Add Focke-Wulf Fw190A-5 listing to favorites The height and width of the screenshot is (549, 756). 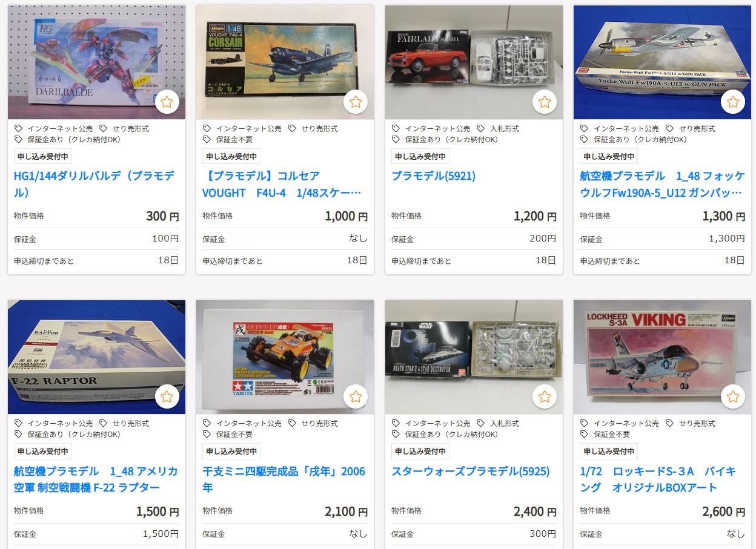coord(733,102)
